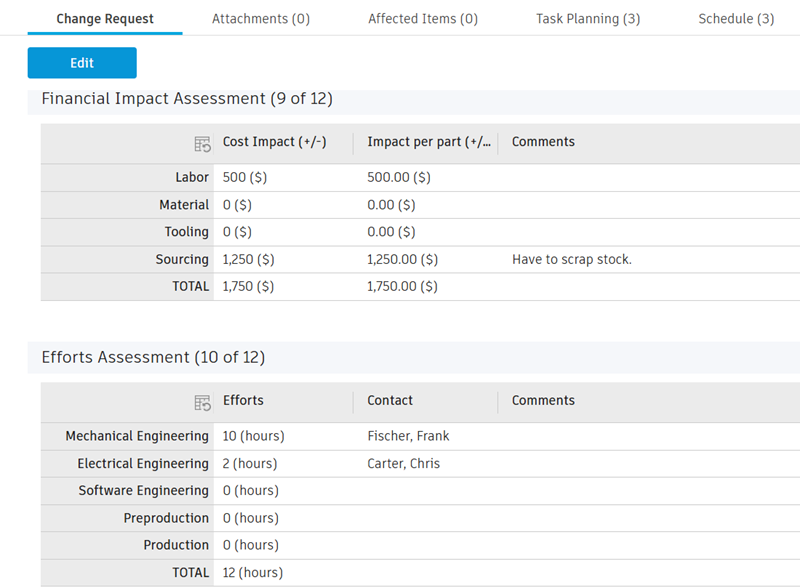Select the Carter, Chris contact cell

(x=403, y=464)
